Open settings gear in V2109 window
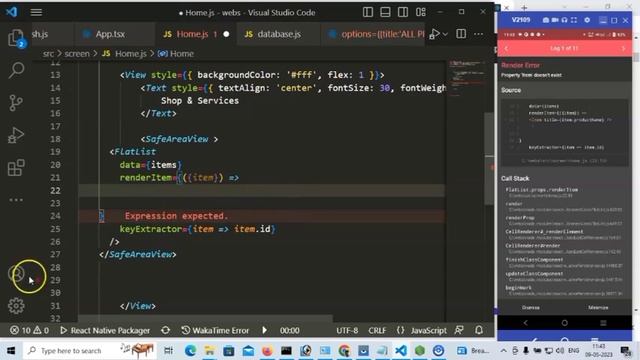 tap(587, 20)
